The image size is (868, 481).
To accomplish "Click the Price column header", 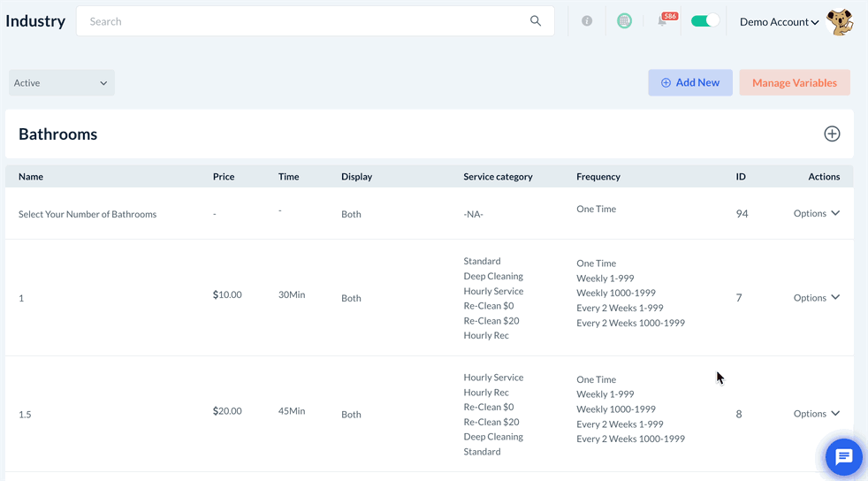I will 224,177.
